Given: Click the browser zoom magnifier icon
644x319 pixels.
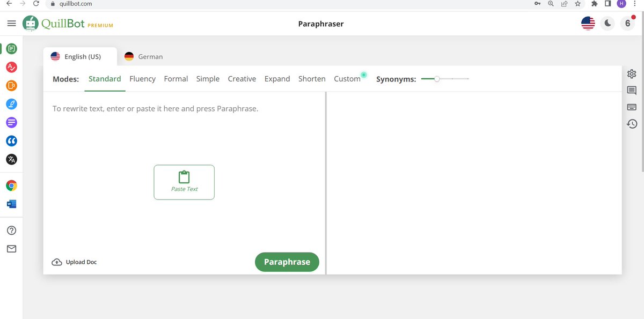Looking at the screenshot, I should pyautogui.click(x=551, y=4).
